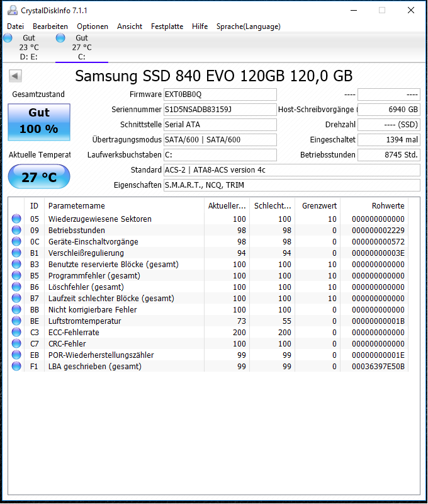The width and height of the screenshot is (428, 504).
Task: Click status orb of Nicht korrigierbare Fehler row
Action: pos(16,309)
